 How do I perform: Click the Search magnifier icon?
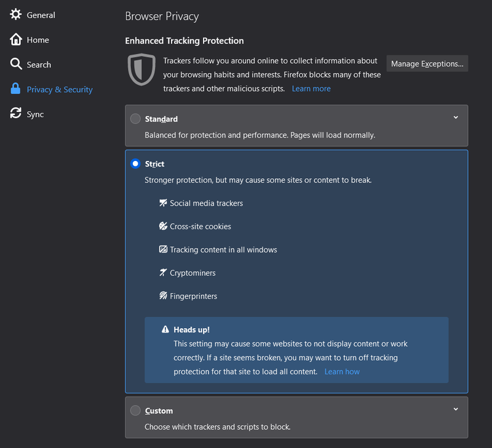[16, 64]
